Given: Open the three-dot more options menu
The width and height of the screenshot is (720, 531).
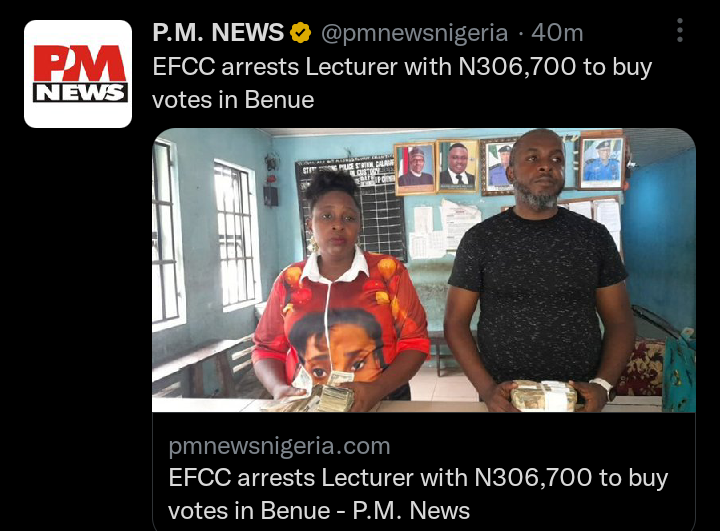Looking at the screenshot, I should click(680, 31).
